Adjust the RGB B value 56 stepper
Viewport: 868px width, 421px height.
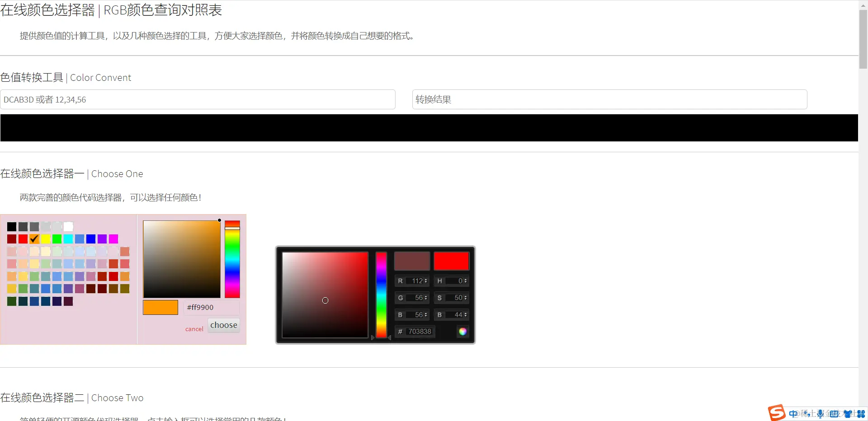tap(426, 315)
